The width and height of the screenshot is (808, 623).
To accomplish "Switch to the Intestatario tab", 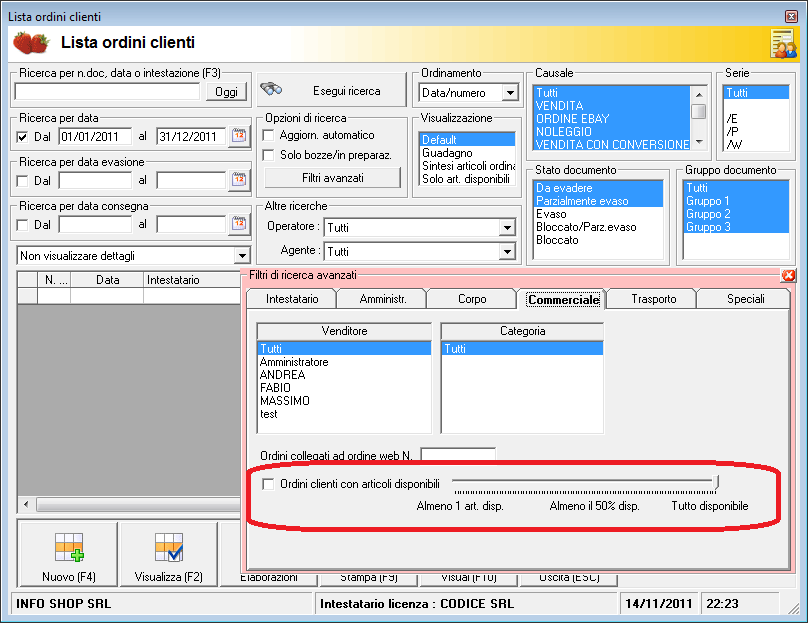I will (292, 299).
